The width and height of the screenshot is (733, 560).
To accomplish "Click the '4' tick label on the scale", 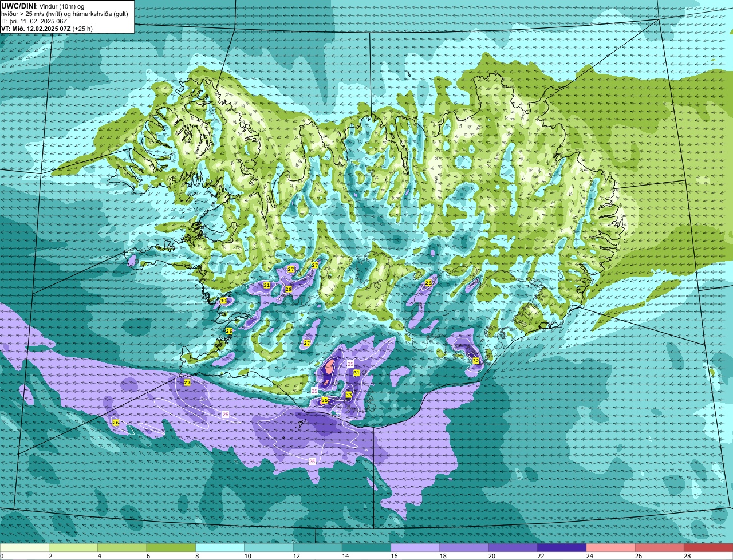I will pyautogui.click(x=99, y=556).
